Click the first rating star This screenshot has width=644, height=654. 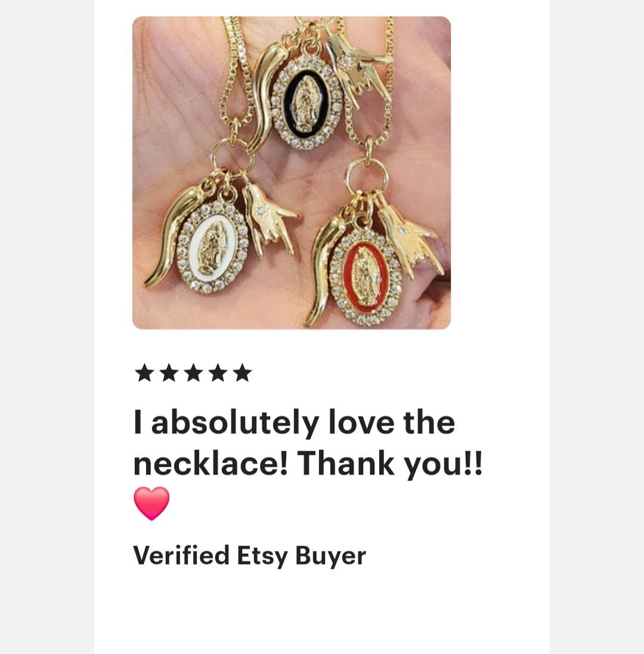point(144,372)
